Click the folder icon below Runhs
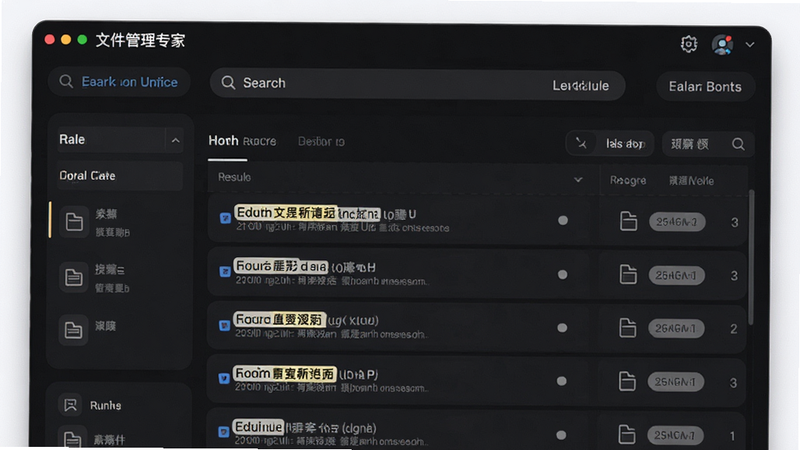The height and width of the screenshot is (450, 800). tap(72, 439)
